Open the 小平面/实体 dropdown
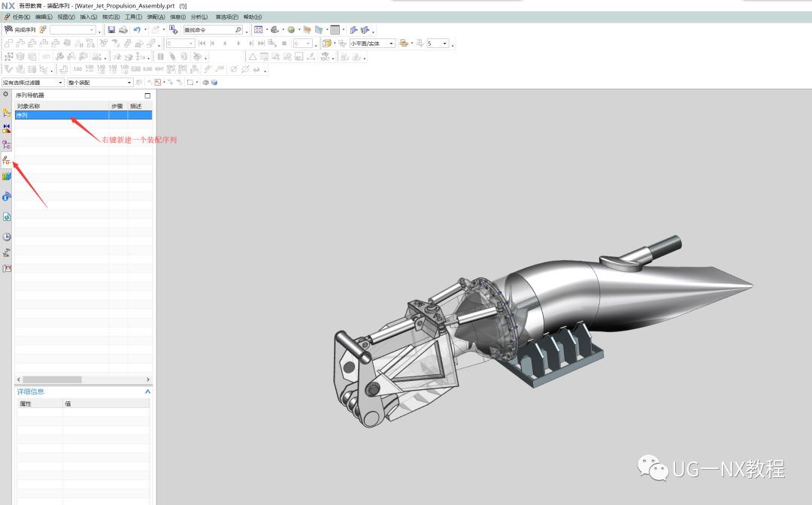The image size is (812, 505). (372, 44)
